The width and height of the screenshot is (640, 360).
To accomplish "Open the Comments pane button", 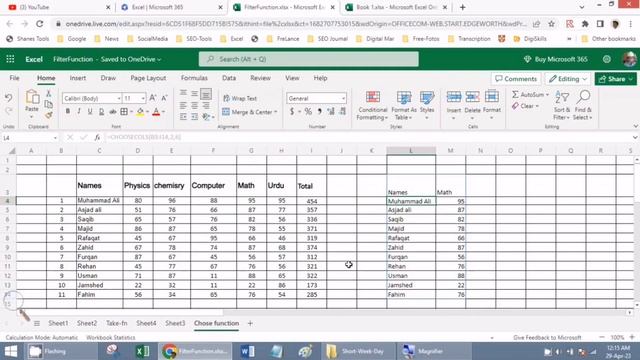I will coord(516,79).
